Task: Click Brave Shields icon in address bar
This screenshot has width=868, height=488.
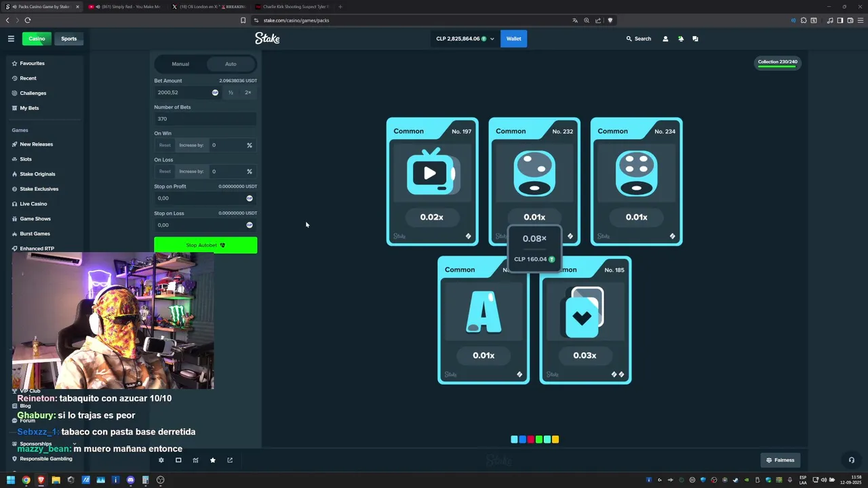Action: click(610, 20)
